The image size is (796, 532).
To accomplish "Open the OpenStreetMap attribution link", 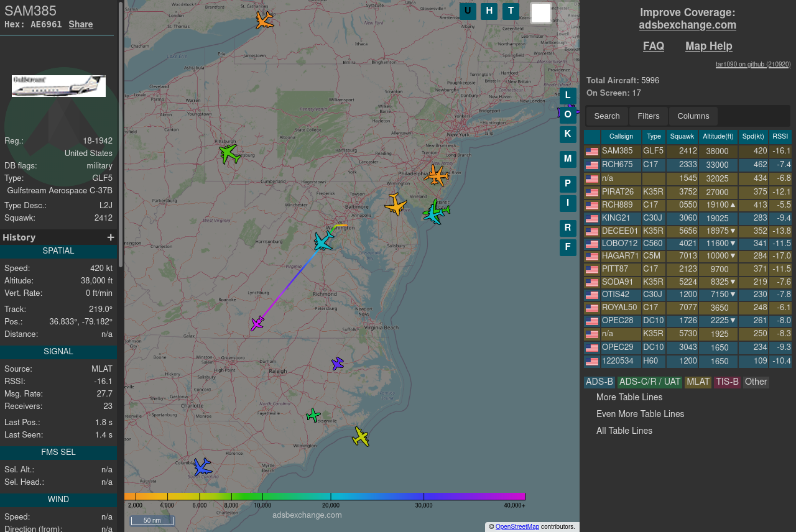I will pos(517,526).
